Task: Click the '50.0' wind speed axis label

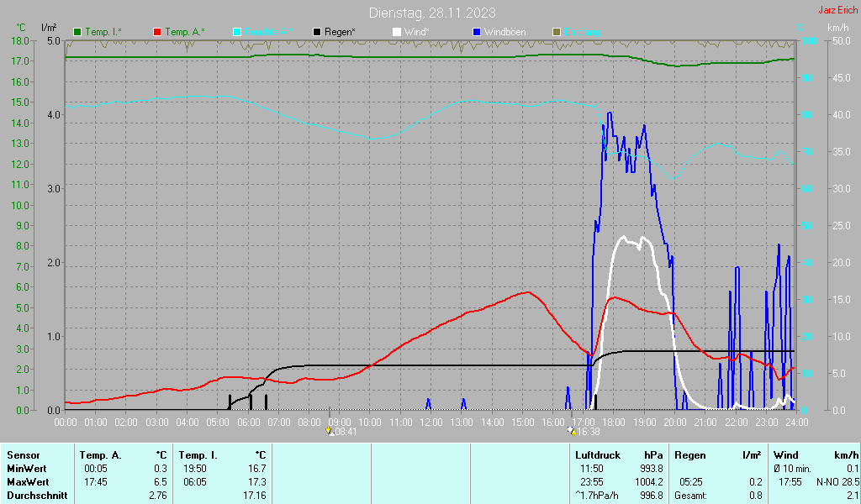Action: pyautogui.click(x=842, y=40)
